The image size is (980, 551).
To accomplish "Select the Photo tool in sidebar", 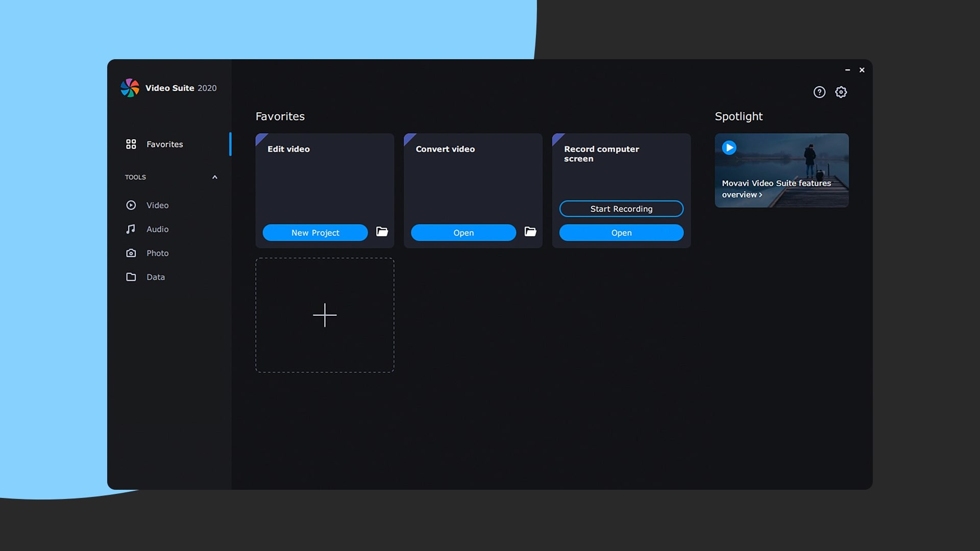I will point(158,253).
